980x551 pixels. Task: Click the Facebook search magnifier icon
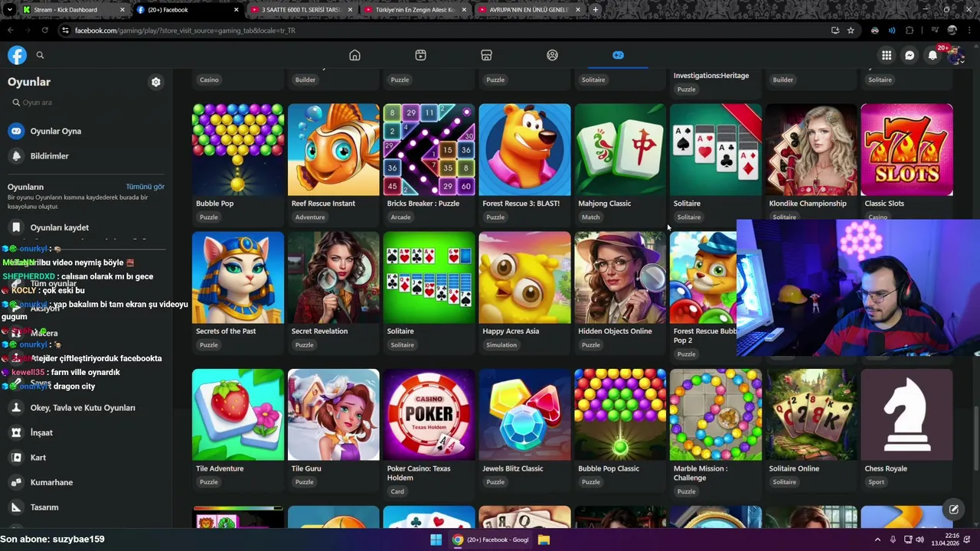click(x=40, y=55)
